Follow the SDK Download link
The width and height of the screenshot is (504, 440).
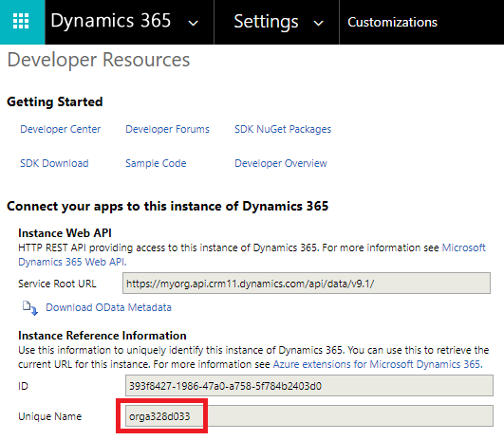pyautogui.click(x=54, y=163)
